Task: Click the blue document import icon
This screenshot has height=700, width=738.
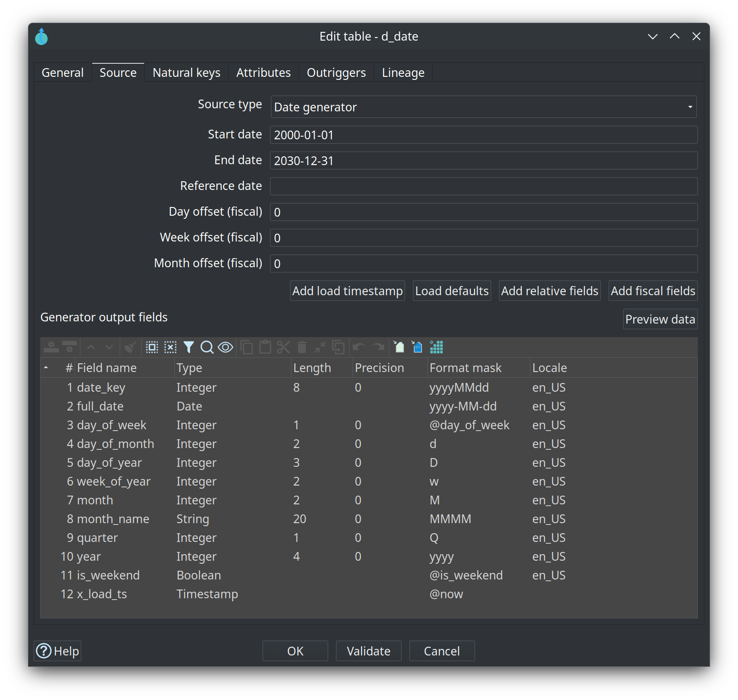Action: (x=417, y=347)
